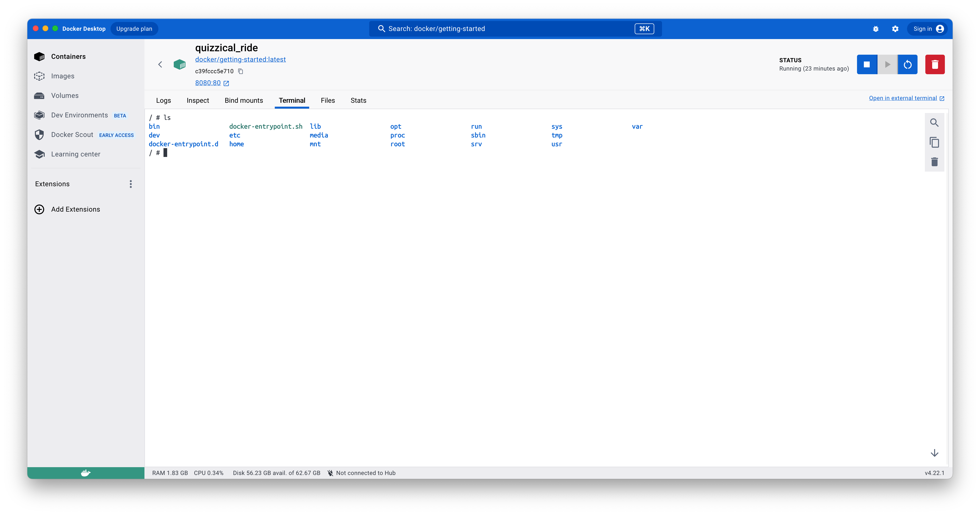
Task: Search the terminal with magnifier icon
Action: pos(934,123)
